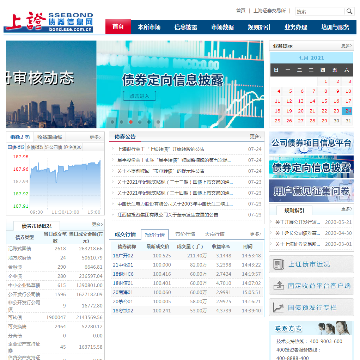Open the 国债预发行专栏 button
Screen dimensions: 360x360
tap(311, 307)
